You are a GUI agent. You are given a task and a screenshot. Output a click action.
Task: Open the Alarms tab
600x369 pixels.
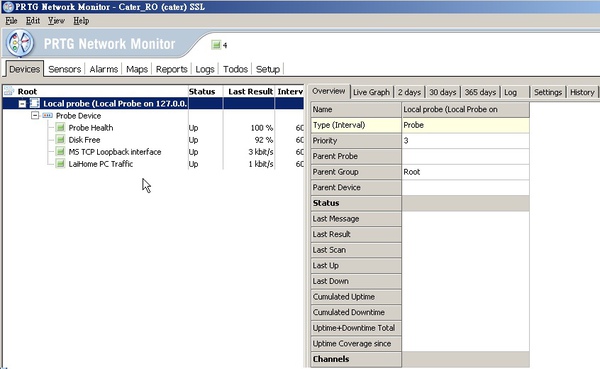coord(104,69)
